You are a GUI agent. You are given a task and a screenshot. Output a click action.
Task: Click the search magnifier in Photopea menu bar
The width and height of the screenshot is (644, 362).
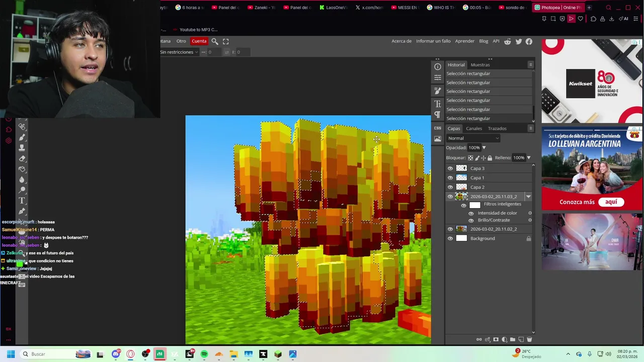(215, 41)
